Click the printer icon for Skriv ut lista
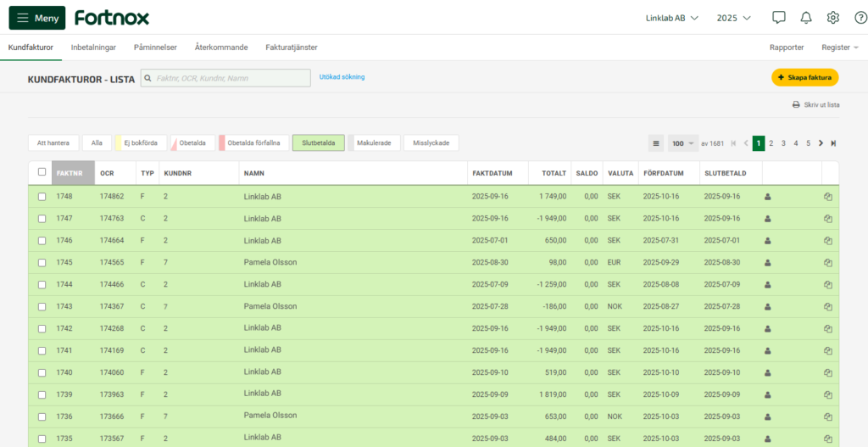 [x=796, y=105]
